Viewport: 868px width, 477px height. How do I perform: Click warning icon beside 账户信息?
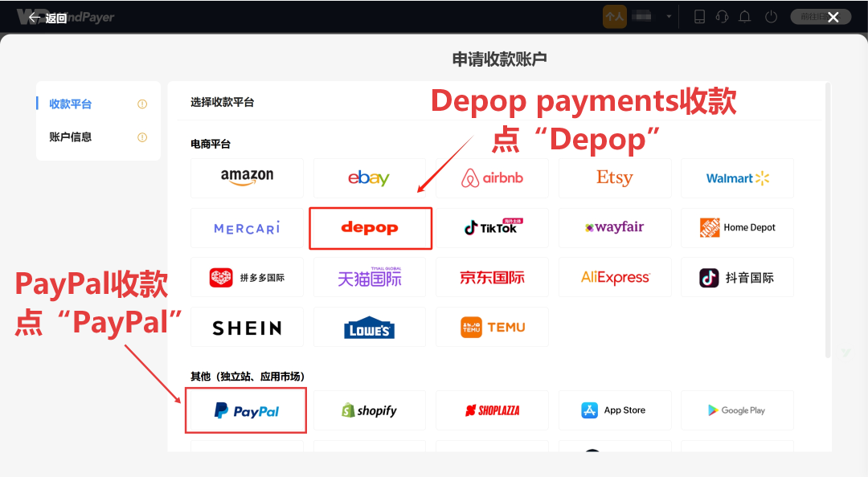pyautogui.click(x=142, y=137)
